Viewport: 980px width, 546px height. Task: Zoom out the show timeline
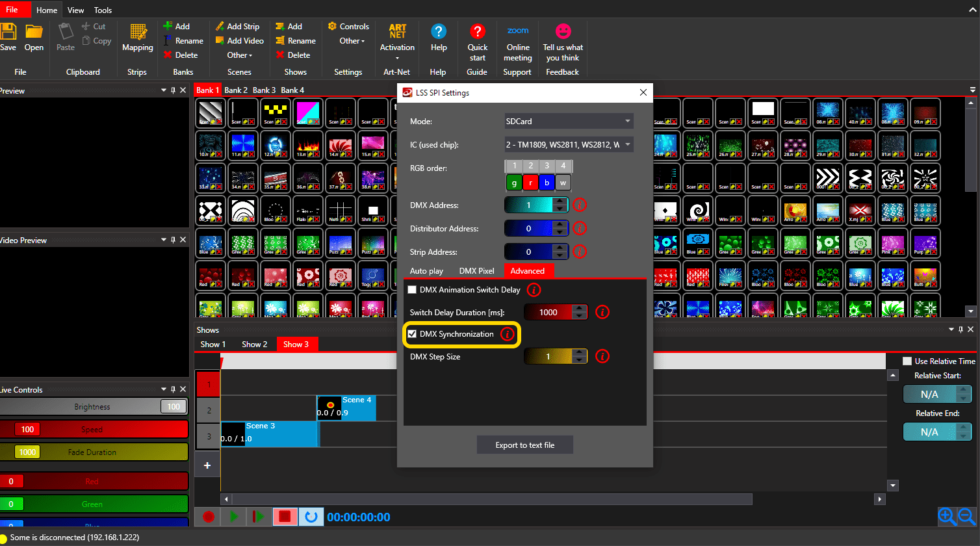(967, 517)
